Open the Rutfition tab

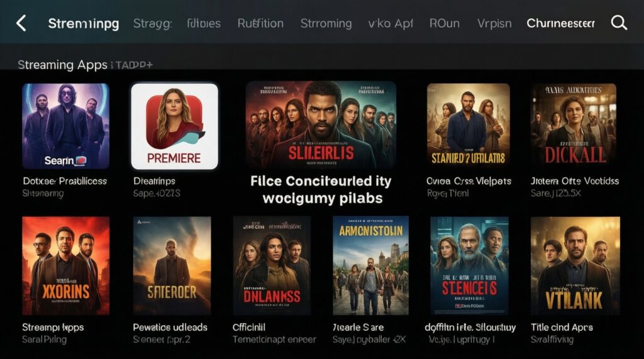(260, 23)
